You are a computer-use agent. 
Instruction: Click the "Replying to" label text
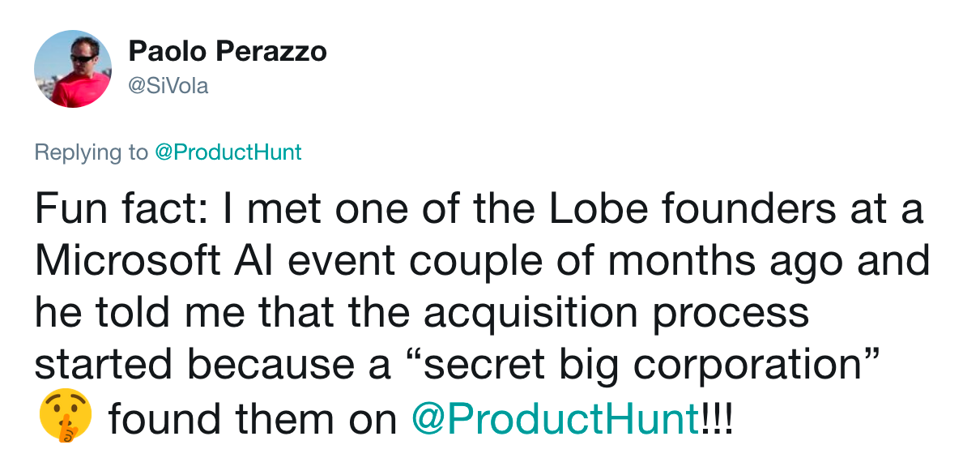click(x=92, y=152)
